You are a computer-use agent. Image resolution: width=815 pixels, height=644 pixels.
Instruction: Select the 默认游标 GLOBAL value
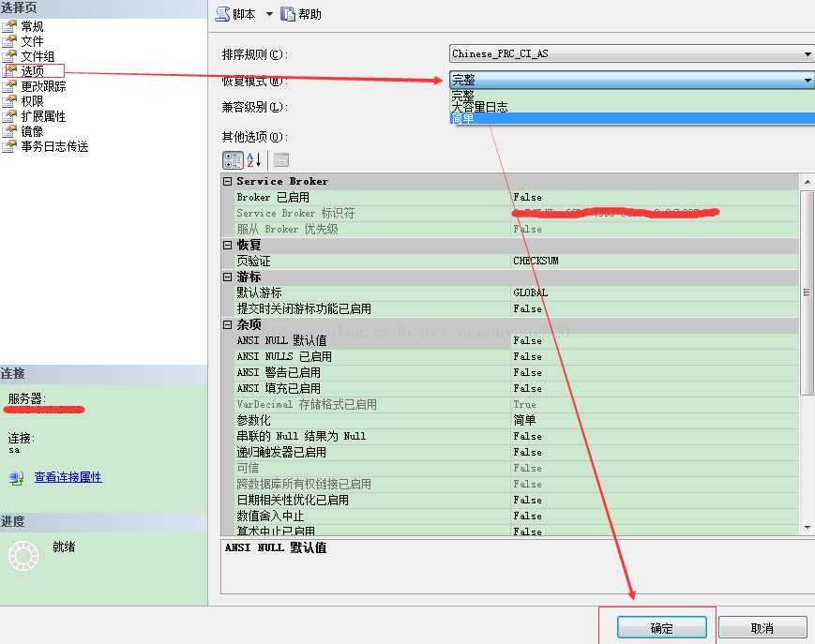click(531, 292)
